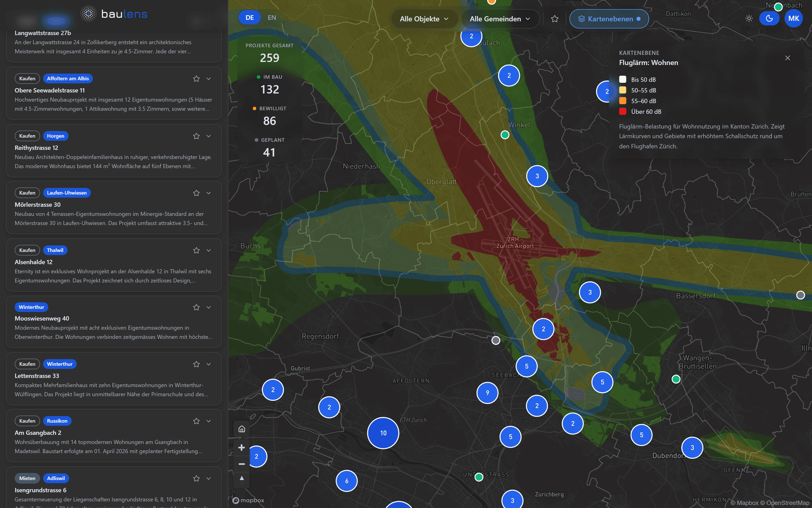Click the Thalwil municipality tag
812x508 pixels.
(x=55, y=250)
